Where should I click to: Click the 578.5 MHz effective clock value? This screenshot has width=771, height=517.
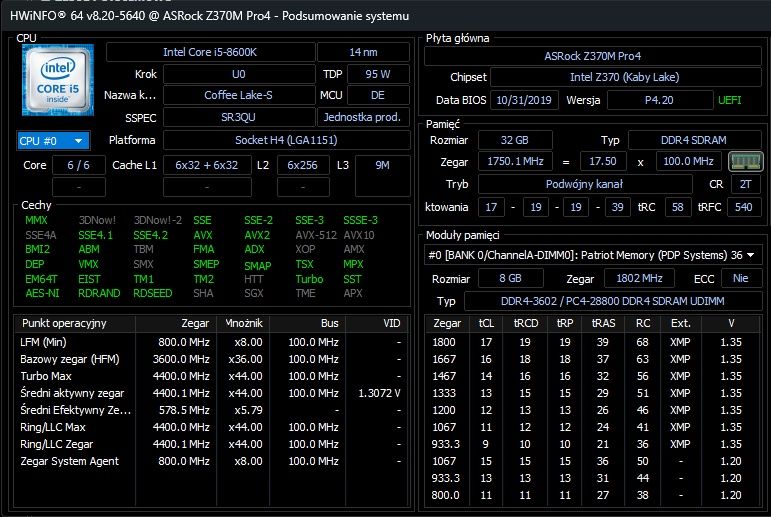pyautogui.click(x=184, y=410)
